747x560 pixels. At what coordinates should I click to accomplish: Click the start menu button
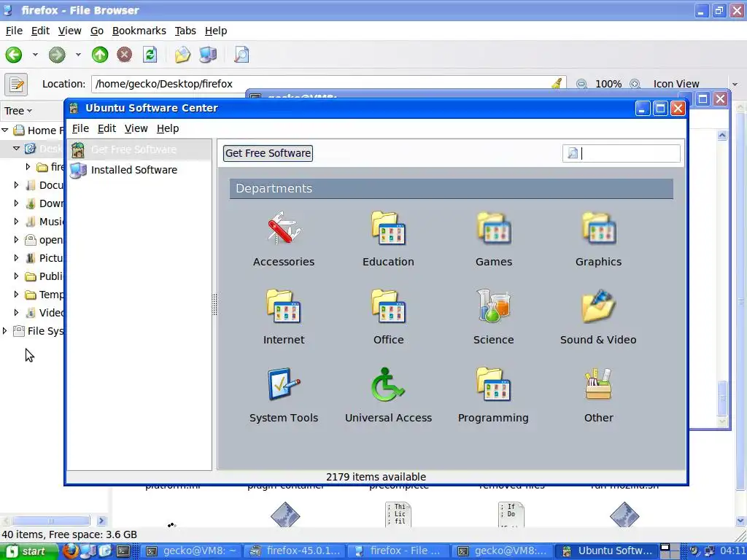[x=28, y=551]
